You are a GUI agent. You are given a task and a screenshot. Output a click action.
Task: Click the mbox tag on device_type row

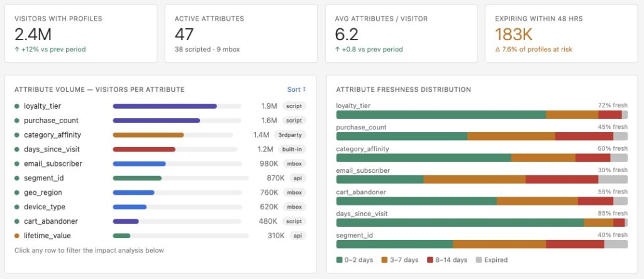(294, 207)
